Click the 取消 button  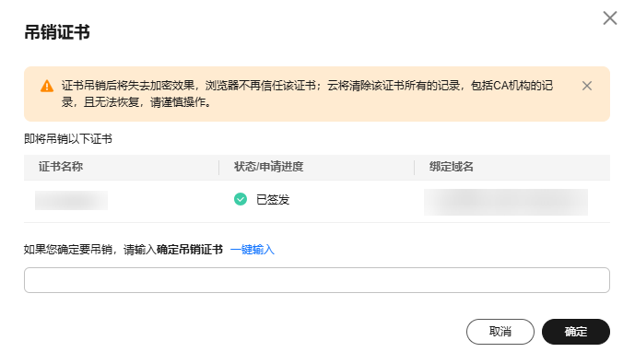(500, 332)
